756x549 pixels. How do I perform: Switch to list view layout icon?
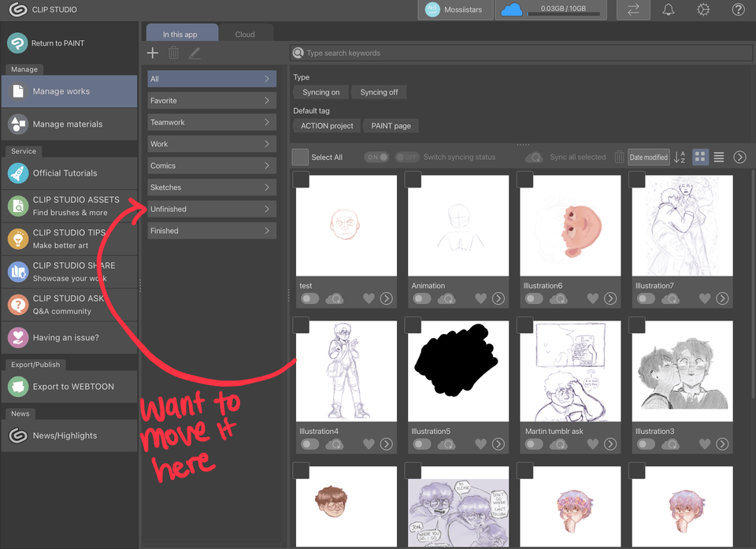coord(719,158)
